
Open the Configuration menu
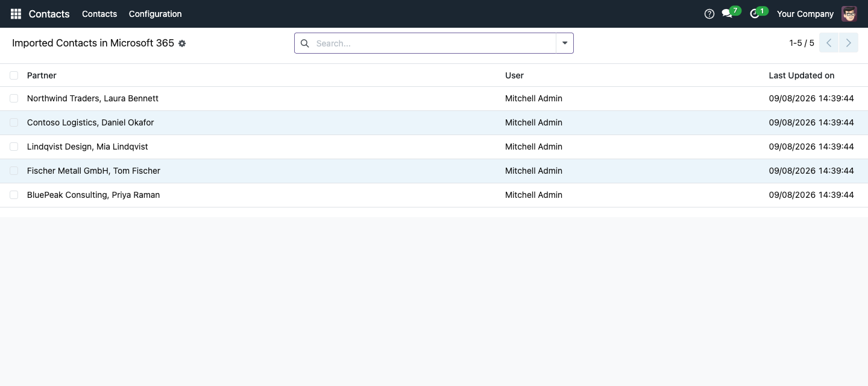tap(155, 14)
